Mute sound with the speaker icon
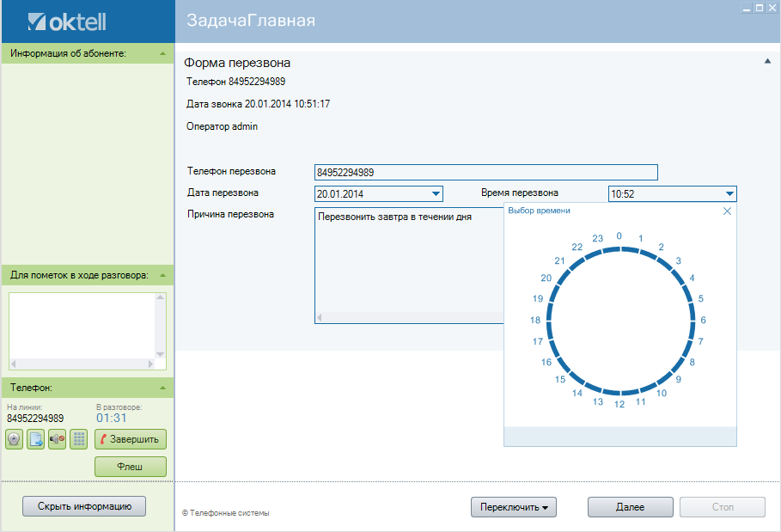Viewport: 781px width, 532px height. 58,439
